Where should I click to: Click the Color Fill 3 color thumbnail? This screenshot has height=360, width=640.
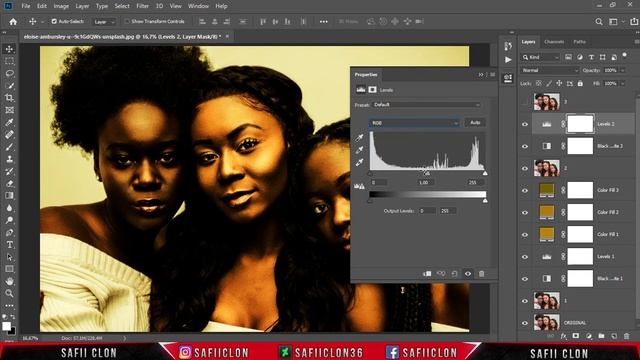point(547,191)
